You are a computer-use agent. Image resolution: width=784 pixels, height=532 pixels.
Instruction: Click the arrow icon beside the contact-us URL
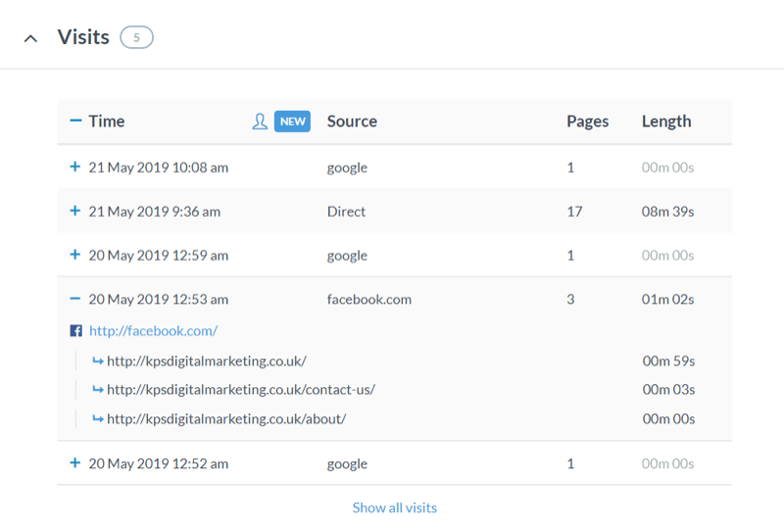[x=98, y=390]
